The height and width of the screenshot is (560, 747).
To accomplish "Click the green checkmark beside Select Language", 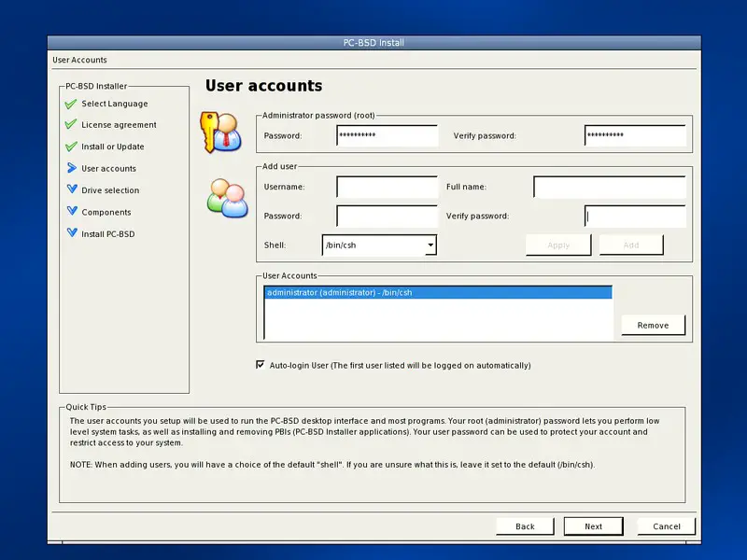I will (x=70, y=104).
